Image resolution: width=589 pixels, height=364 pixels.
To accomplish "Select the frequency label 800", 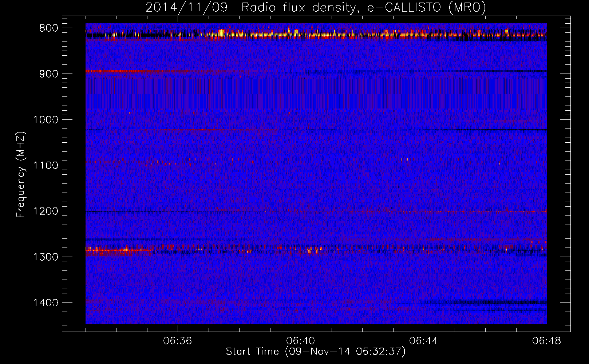I will 49,28.
